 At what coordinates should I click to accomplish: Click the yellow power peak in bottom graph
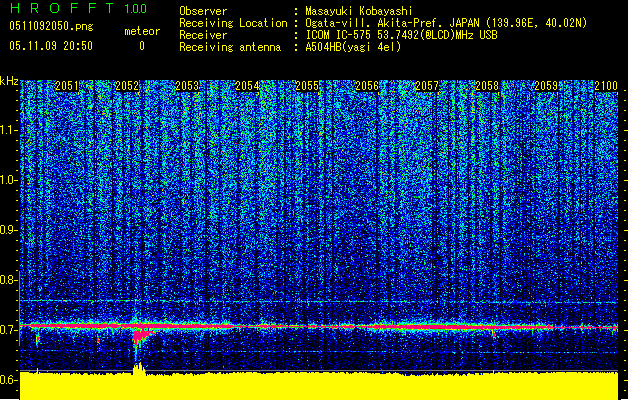(139, 369)
